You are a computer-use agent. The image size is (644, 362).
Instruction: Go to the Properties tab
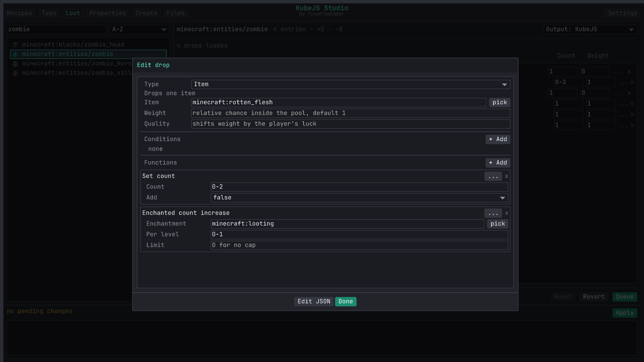[108, 13]
